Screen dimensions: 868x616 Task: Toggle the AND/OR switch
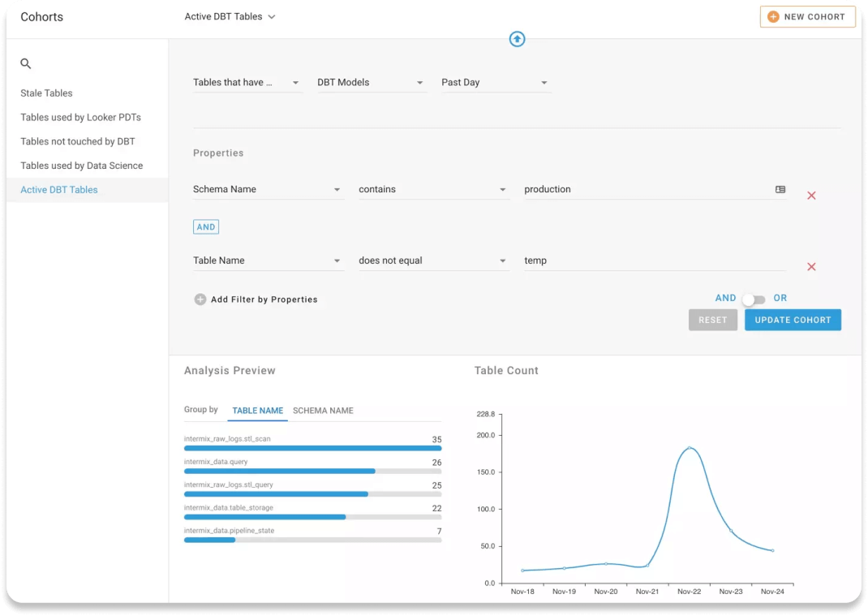(x=754, y=299)
